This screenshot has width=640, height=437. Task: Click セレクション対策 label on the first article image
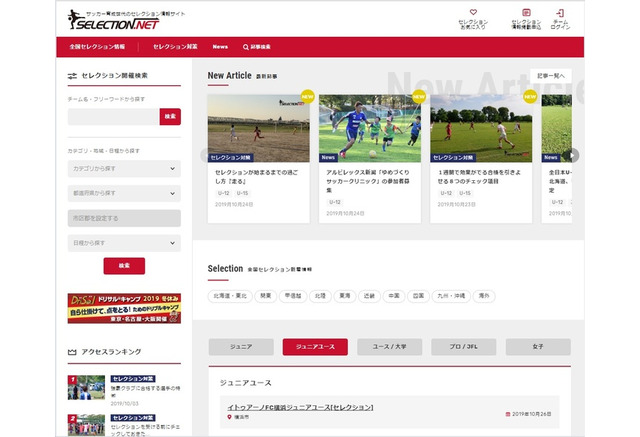tap(231, 157)
